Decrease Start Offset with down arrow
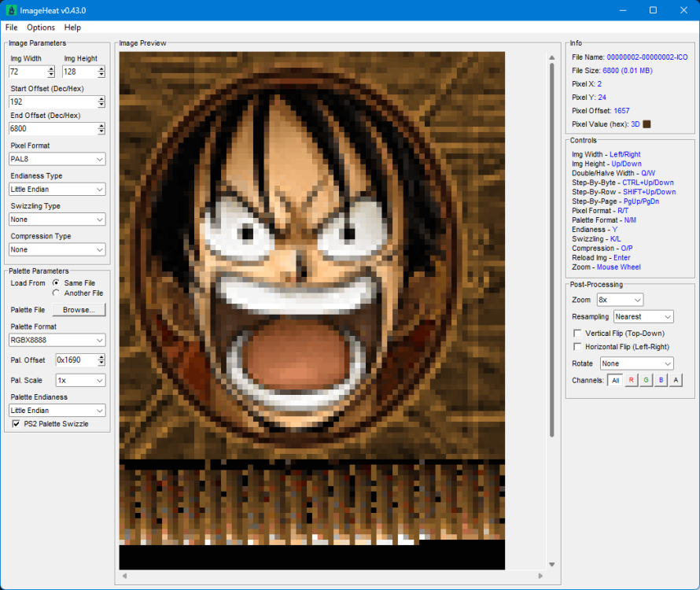 pos(101,105)
